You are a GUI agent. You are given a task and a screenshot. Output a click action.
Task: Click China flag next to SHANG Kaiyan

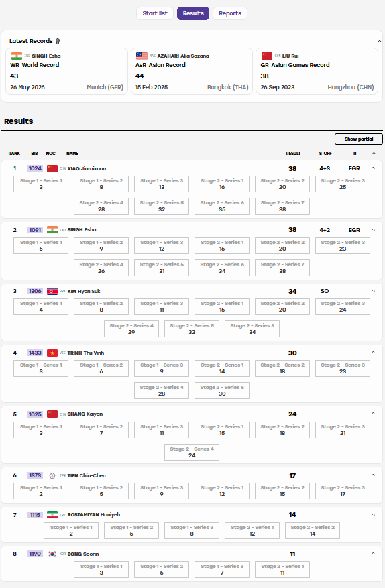point(52,414)
